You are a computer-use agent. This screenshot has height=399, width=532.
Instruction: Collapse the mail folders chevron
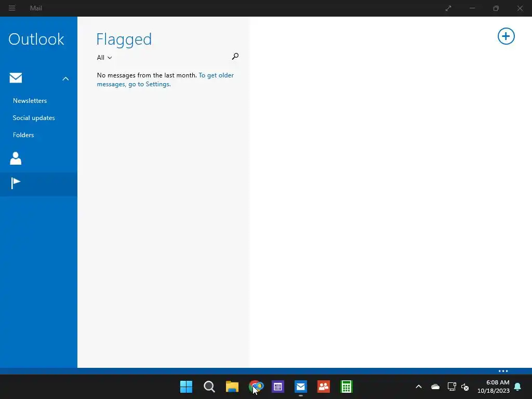65,79
